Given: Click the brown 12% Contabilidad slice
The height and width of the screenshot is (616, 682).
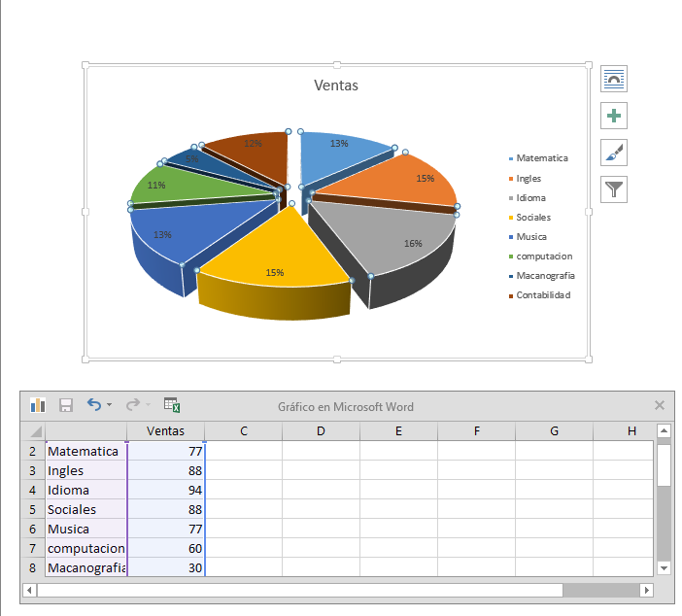Looking at the screenshot, I should pyautogui.click(x=261, y=153).
